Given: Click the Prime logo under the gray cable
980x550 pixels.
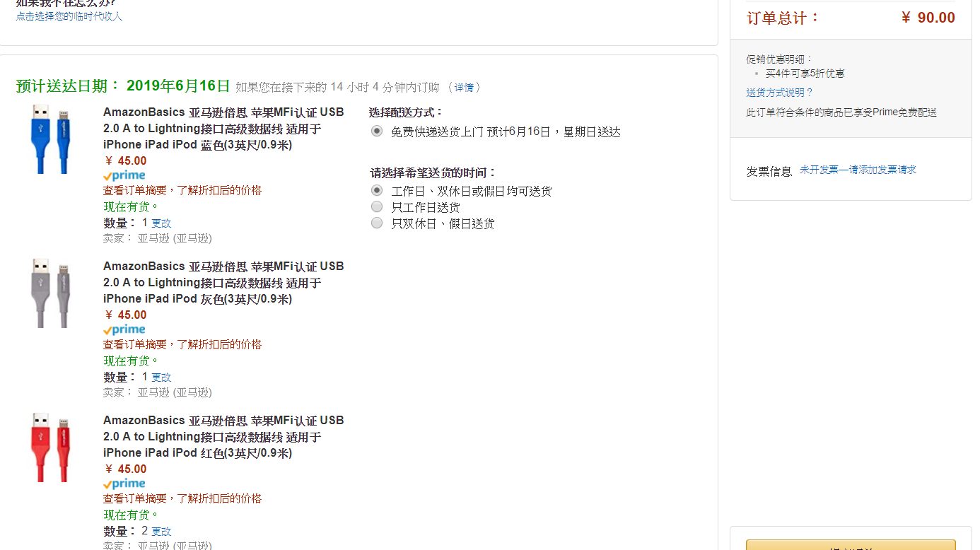Looking at the screenshot, I should tap(124, 329).
